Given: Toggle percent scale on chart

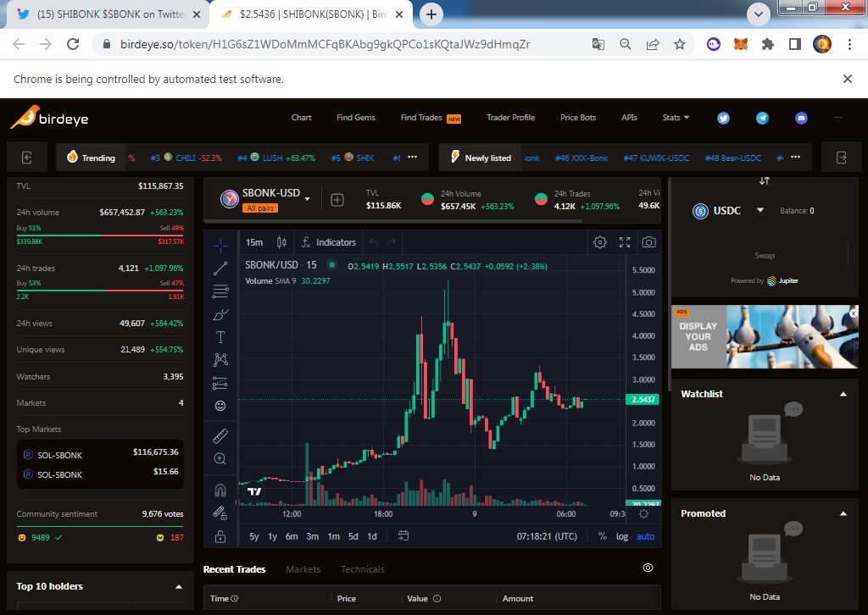Looking at the screenshot, I should (x=603, y=536).
